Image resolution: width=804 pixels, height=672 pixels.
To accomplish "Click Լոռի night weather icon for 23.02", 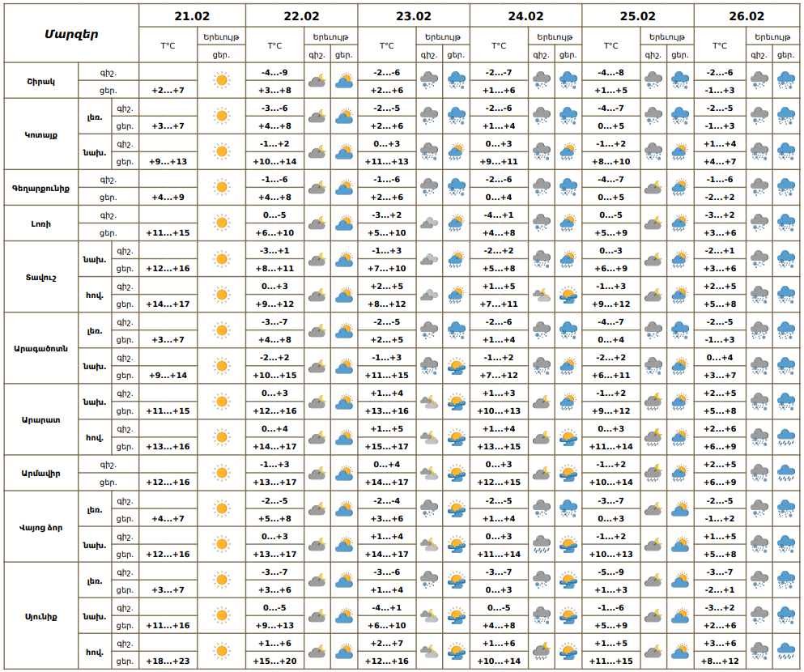I will 429,223.
